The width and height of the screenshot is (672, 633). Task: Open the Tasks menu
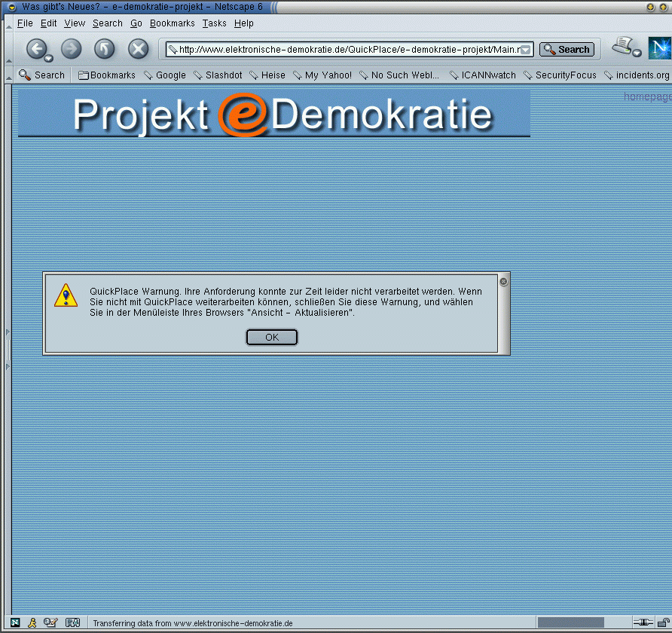[214, 23]
